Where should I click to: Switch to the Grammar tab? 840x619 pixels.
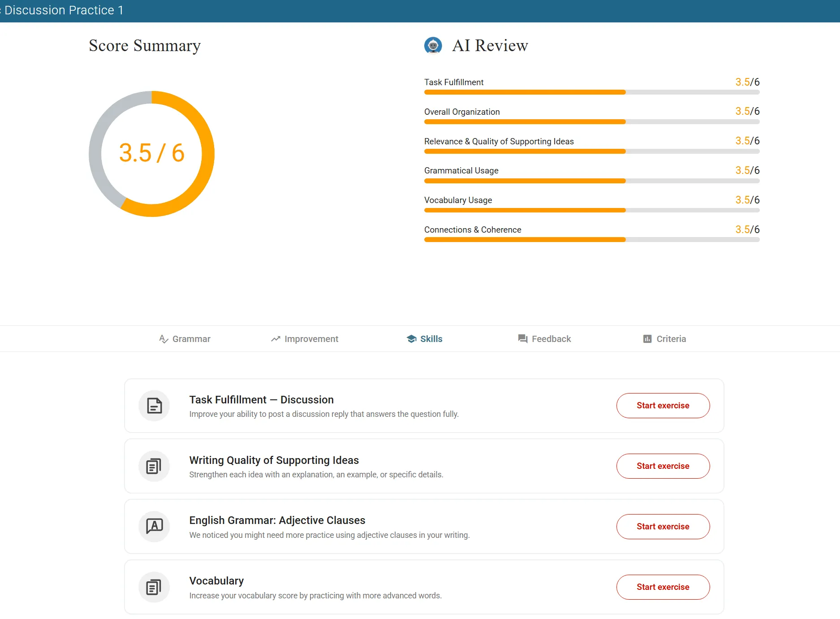185,339
